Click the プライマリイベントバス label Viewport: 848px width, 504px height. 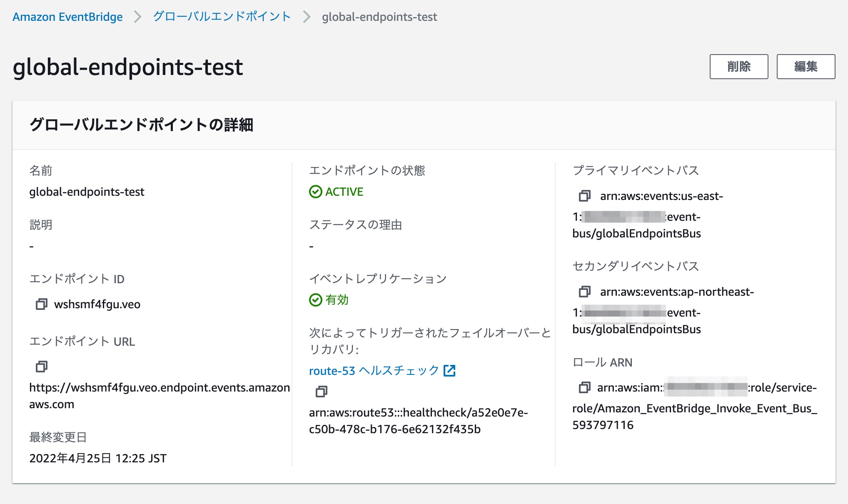click(636, 170)
